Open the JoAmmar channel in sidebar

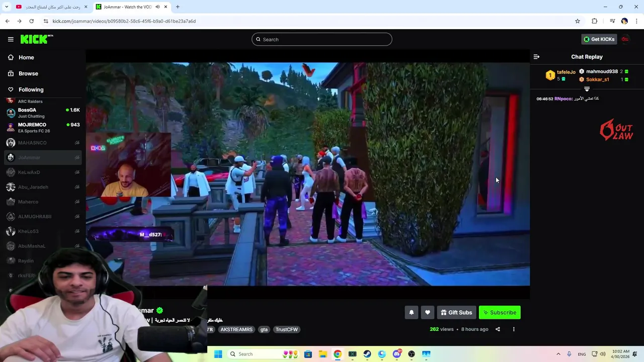(x=43, y=157)
